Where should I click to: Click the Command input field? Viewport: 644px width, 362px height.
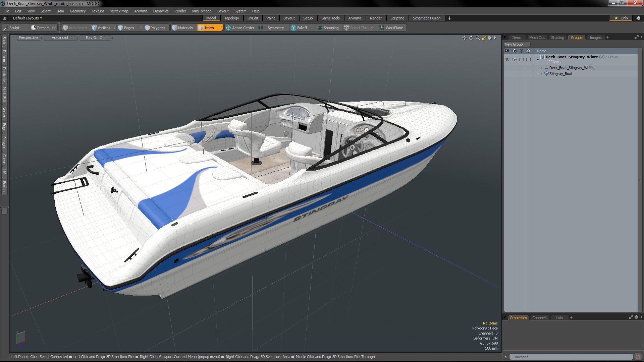tap(571, 357)
